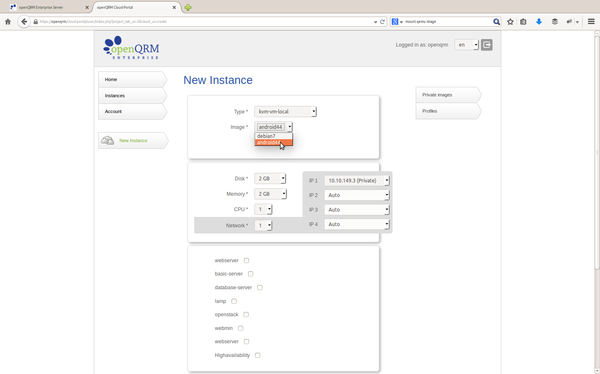Open the Home menu item
600x374 pixels.
132,79
